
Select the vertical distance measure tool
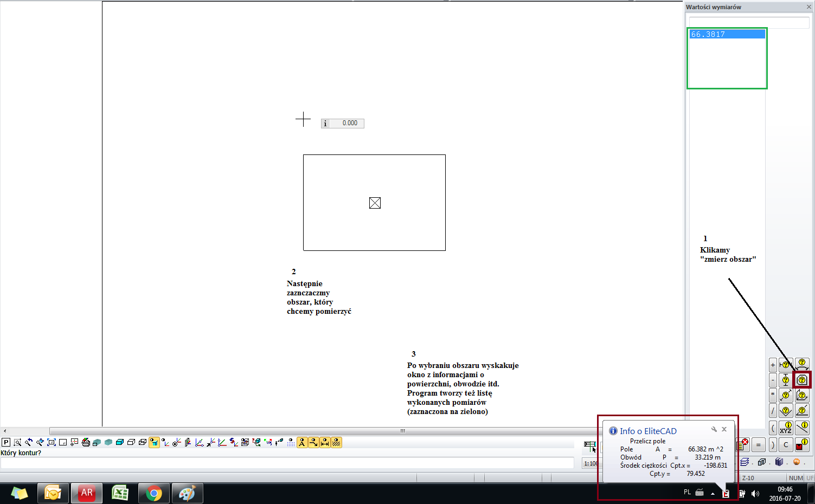[x=786, y=380]
